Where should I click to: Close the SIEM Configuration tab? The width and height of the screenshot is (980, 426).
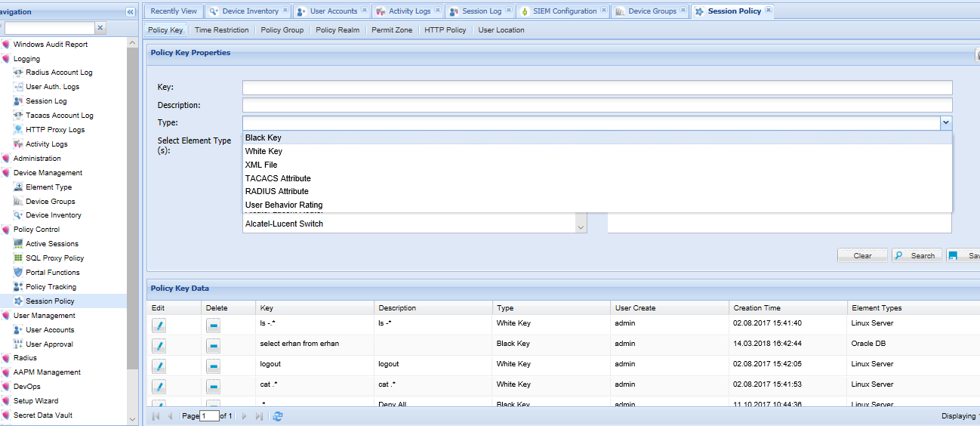[605, 11]
